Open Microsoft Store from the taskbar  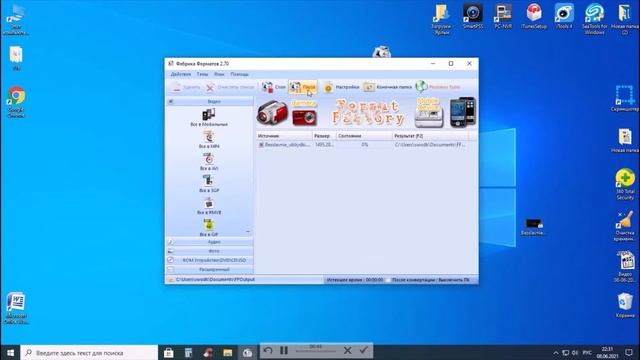point(168,352)
